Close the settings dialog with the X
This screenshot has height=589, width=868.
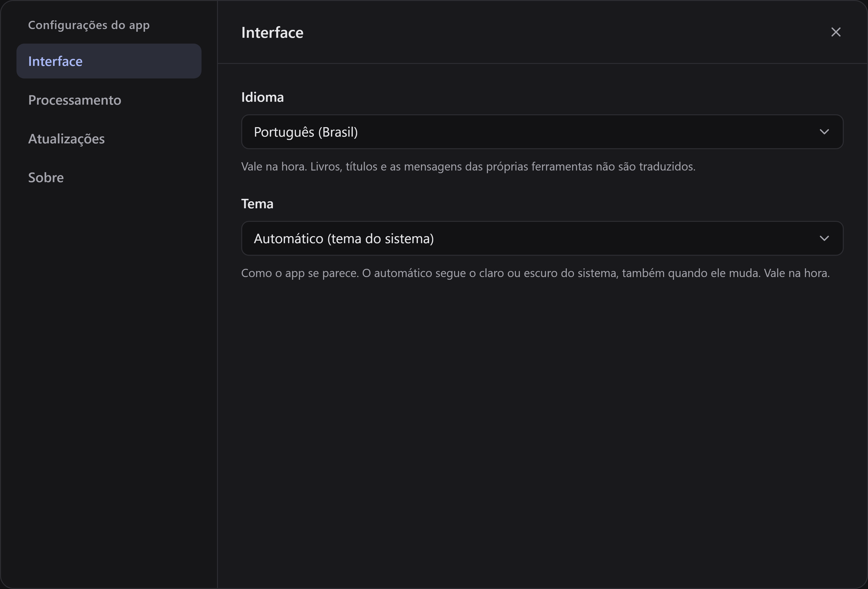click(836, 32)
